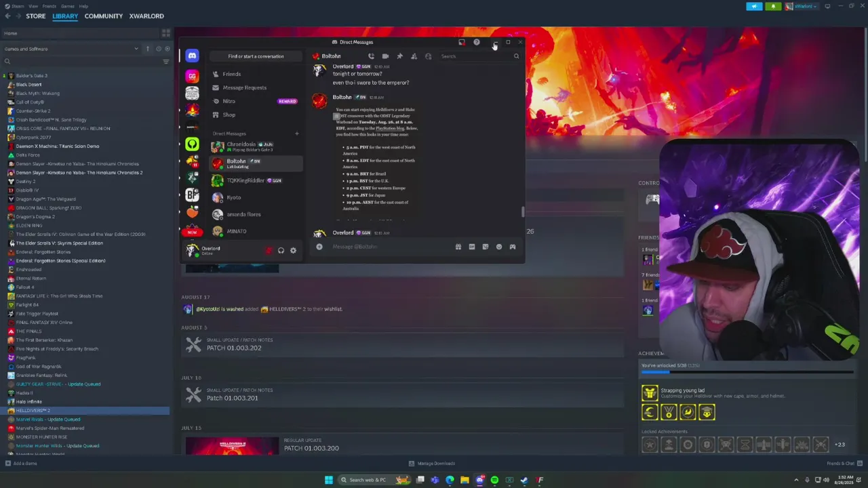Open Discord inbox icon in title bar
Image resolution: width=868 pixels, height=488 pixels.
pyautogui.click(x=462, y=42)
